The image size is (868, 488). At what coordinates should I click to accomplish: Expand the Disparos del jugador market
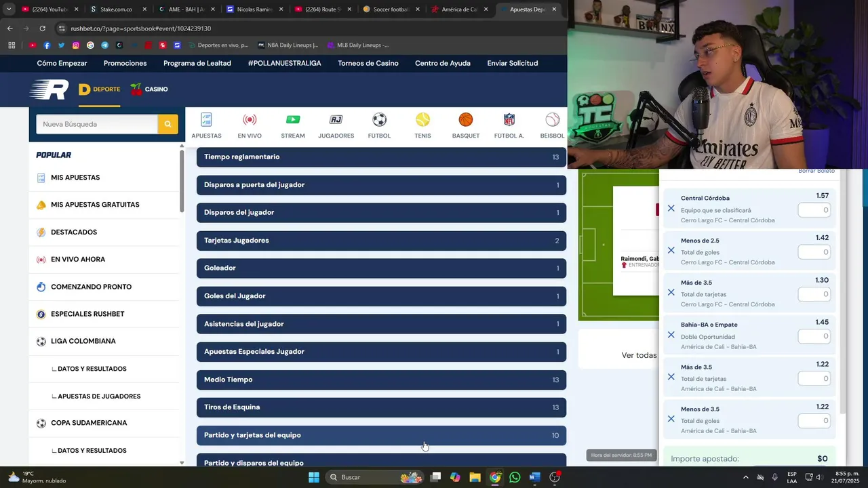tap(381, 213)
